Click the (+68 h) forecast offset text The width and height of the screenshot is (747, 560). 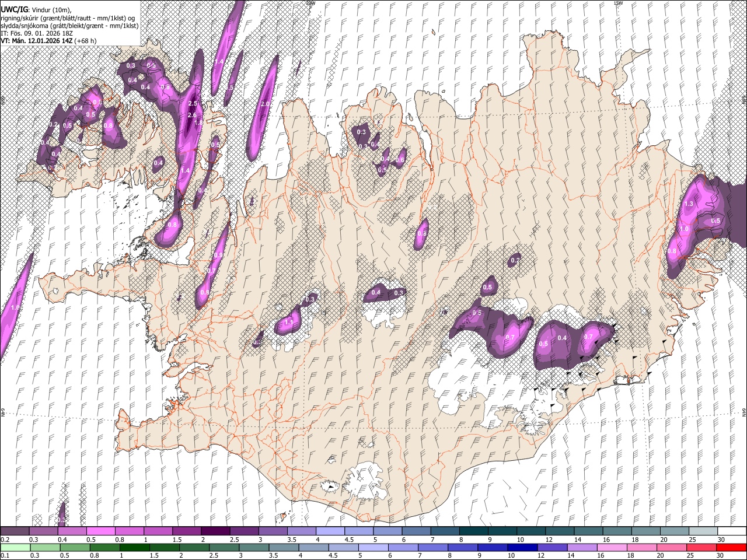[x=85, y=41]
